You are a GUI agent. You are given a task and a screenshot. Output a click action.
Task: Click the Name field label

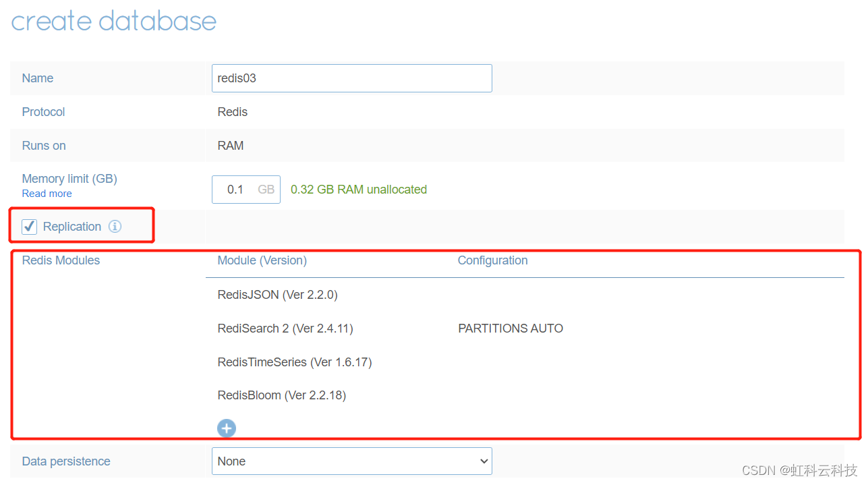pos(38,78)
